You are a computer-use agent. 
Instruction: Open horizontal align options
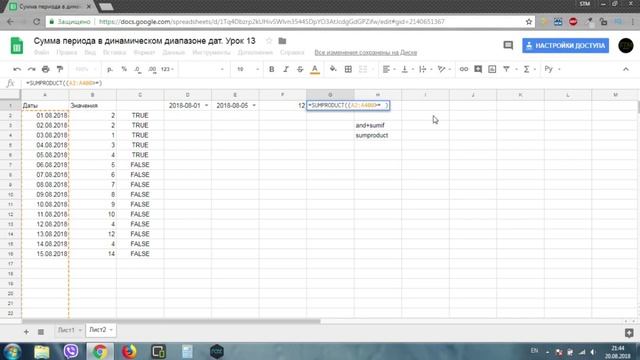click(x=389, y=69)
